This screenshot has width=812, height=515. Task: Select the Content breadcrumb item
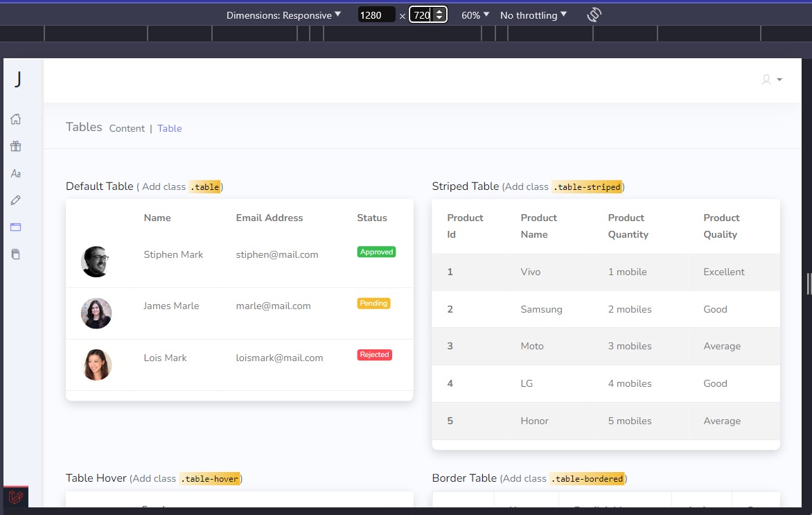point(127,128)
